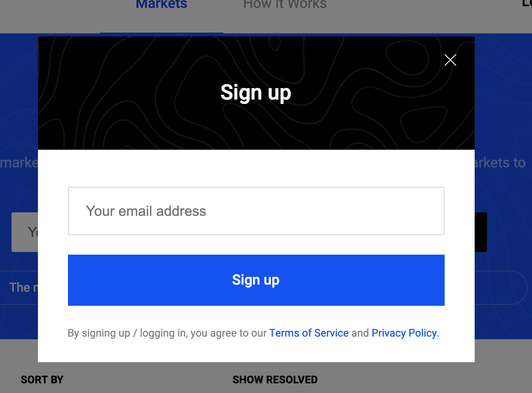
Task: Click the blue Sign up button
Action: click(x=256, y=280)
